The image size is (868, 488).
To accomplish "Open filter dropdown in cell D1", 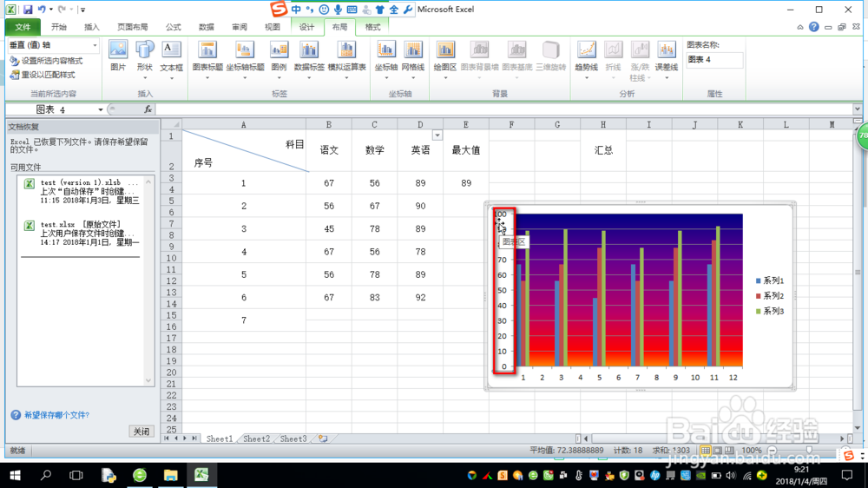I will pos(437,135).
